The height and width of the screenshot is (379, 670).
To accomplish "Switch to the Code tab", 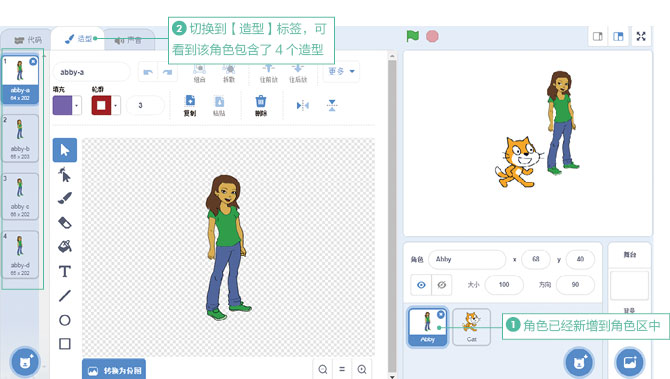I will coord(28,40).
